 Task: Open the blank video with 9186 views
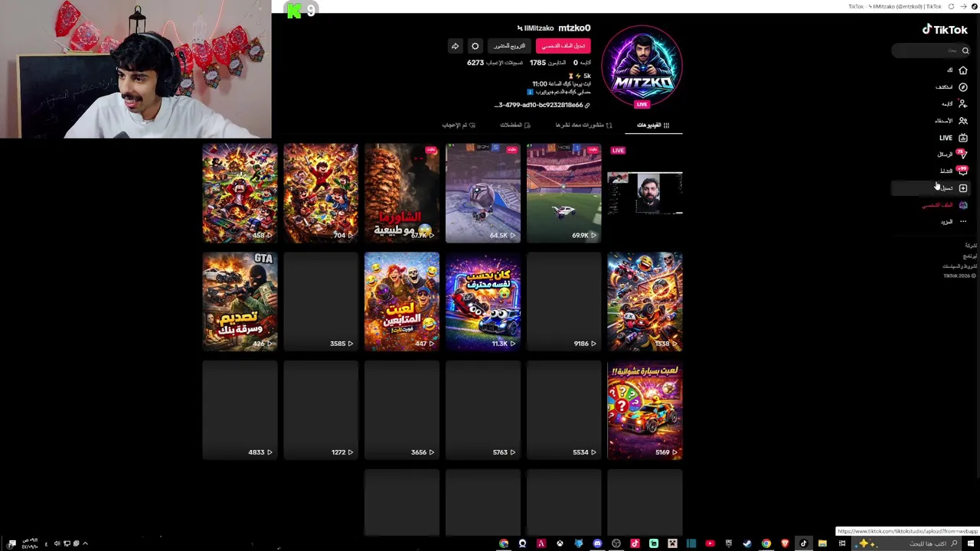click(x=563, y=302)
